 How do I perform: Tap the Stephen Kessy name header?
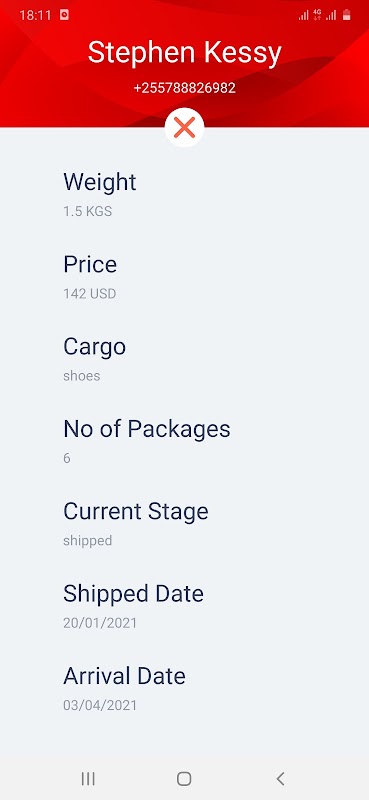click(184, 53)
